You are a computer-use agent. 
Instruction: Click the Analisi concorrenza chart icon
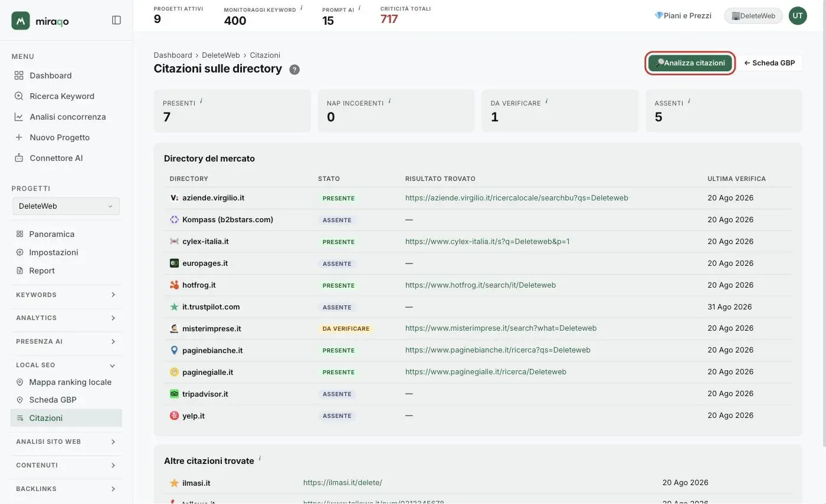tap(19, 117)
